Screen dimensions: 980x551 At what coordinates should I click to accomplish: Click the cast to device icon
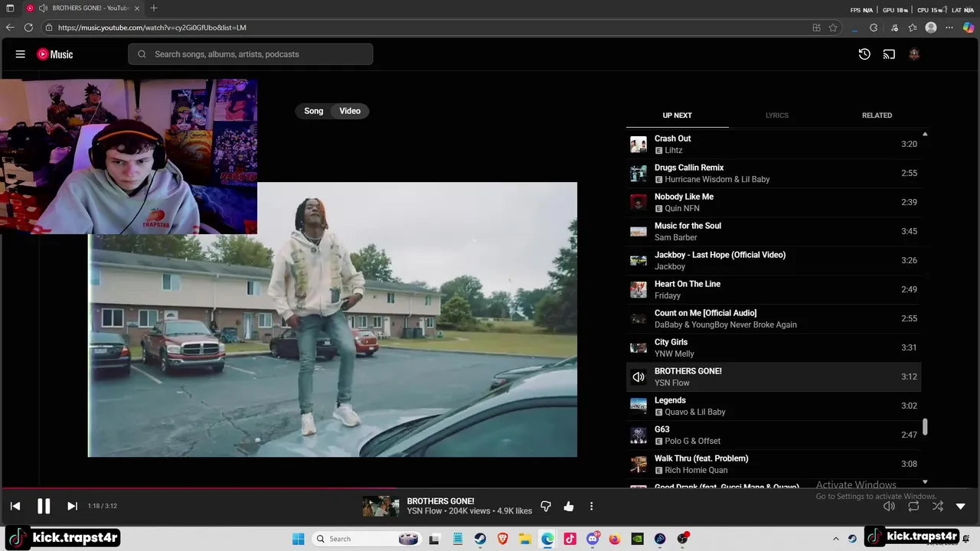coord(889,54)
